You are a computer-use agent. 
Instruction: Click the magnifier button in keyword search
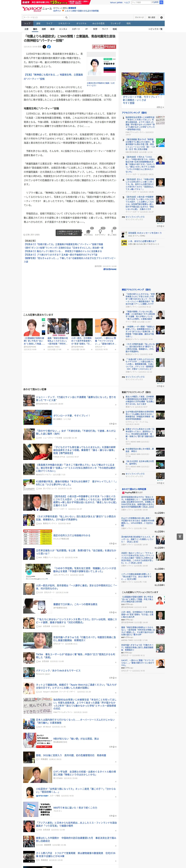click(x=66, y=17)
